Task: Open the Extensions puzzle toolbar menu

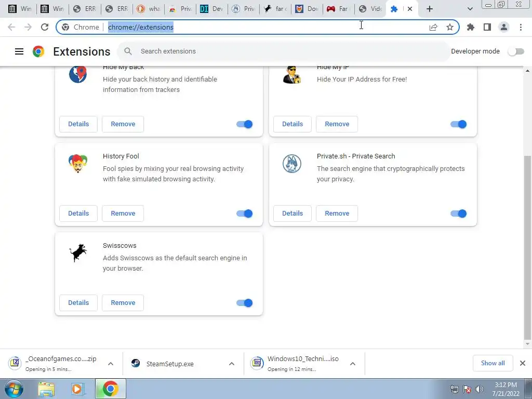Action: pyautogui.click(x=471, y=27)
